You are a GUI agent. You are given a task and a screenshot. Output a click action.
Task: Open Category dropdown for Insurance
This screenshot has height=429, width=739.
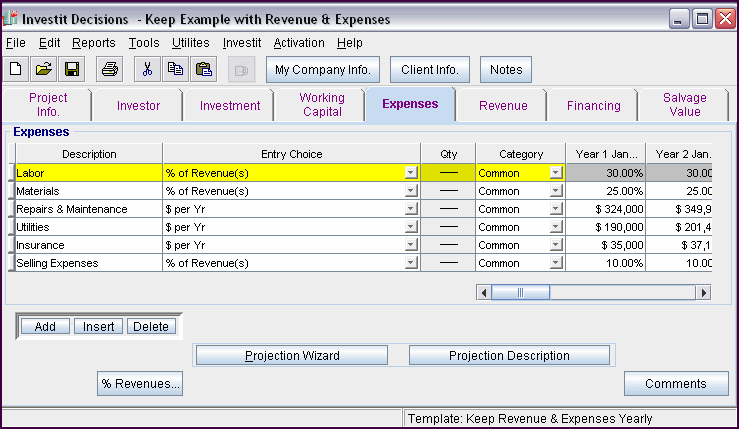556,245
